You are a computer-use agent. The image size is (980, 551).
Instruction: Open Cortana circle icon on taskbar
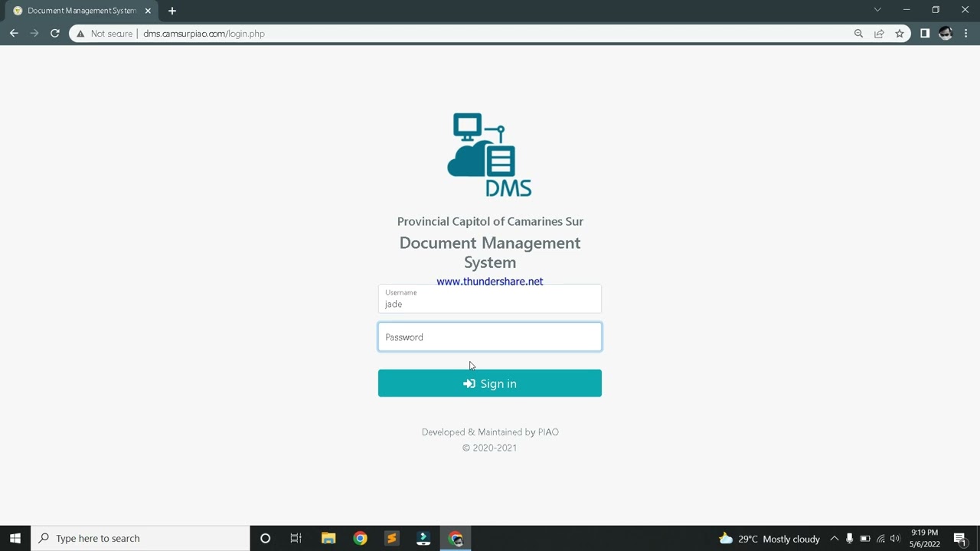265,539
